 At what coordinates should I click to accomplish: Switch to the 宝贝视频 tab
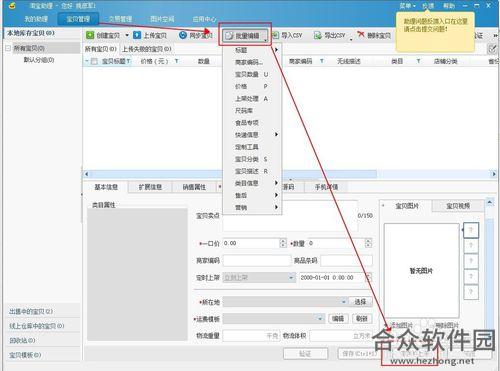coord(458,206)
